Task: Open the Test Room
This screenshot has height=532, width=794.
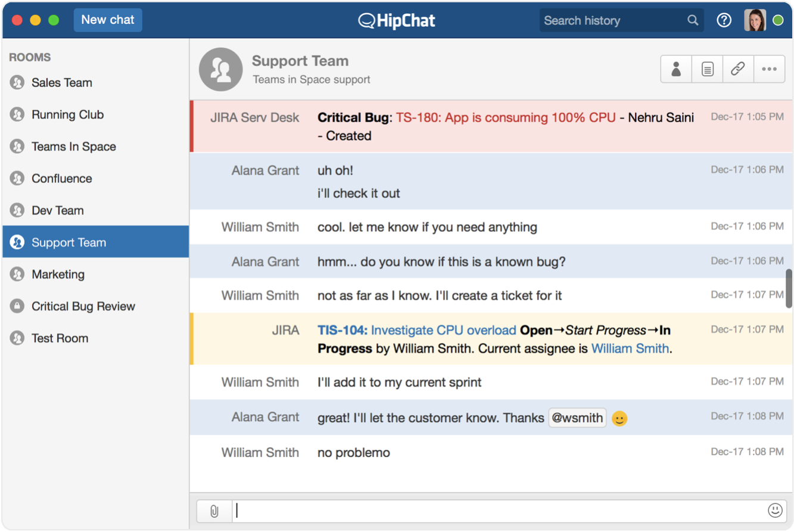Action: click(x=95, y=338)
